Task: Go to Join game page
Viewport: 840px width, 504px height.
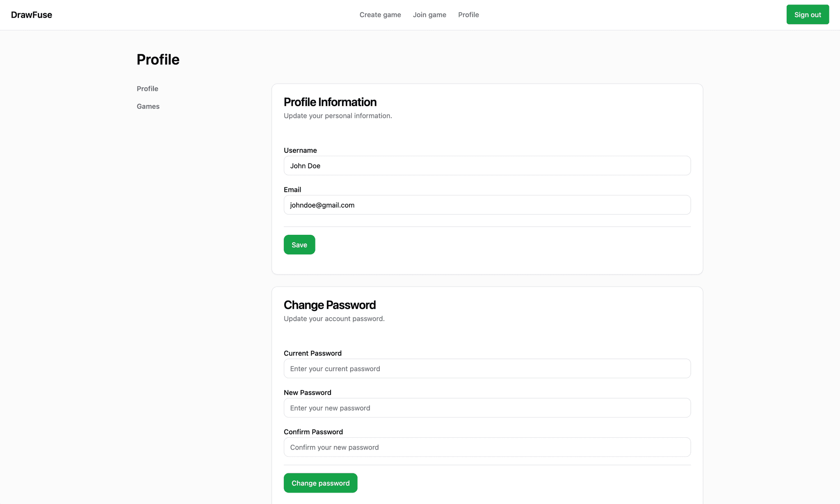Action: 429,15
